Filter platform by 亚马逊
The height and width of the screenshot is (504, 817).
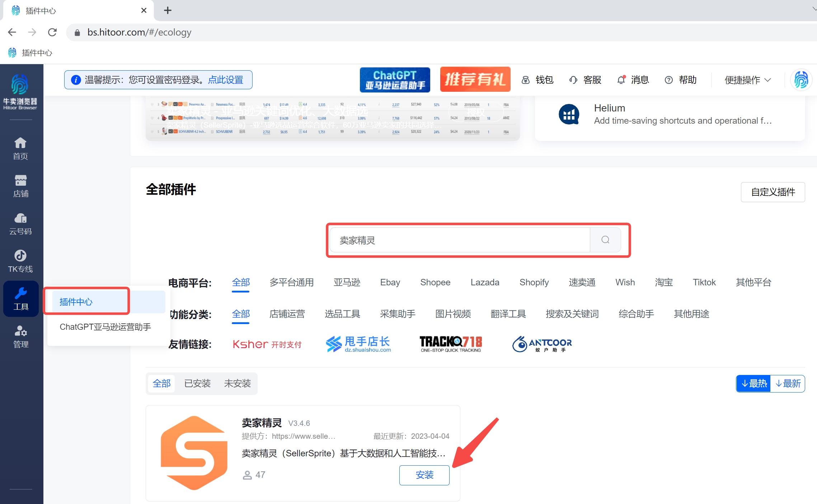347,282
